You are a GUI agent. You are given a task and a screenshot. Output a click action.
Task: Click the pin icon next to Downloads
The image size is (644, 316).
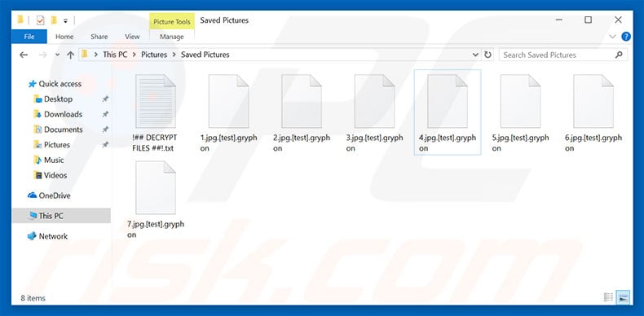105,114
